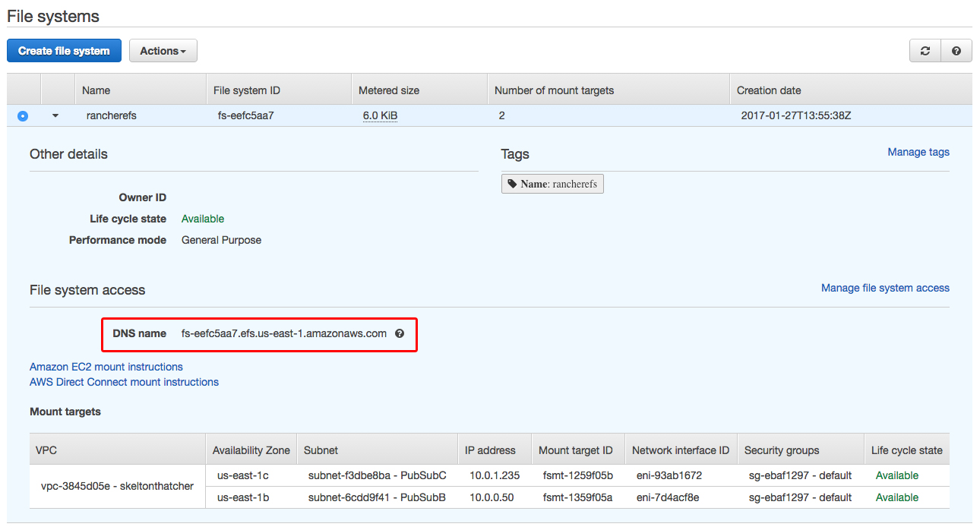Click the File system ID column header

pyautogui.click(x=246, y=90)
